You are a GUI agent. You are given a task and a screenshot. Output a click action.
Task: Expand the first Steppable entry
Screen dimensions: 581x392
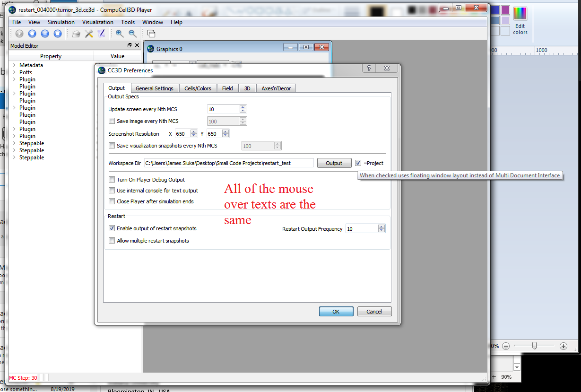(14, 143)
